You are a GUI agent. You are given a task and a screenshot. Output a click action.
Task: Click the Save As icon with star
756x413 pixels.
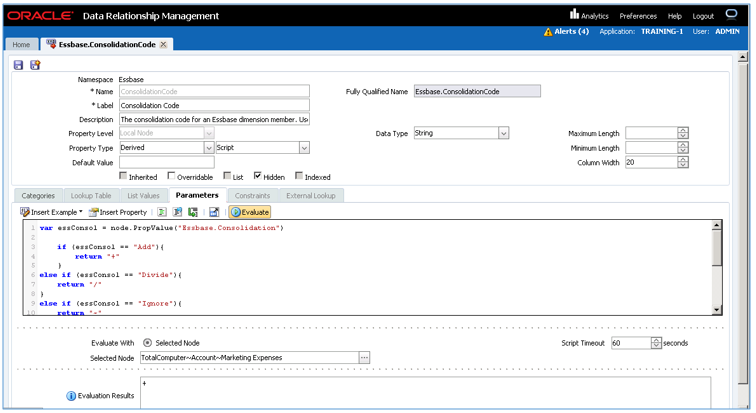[x=35, y=65]
